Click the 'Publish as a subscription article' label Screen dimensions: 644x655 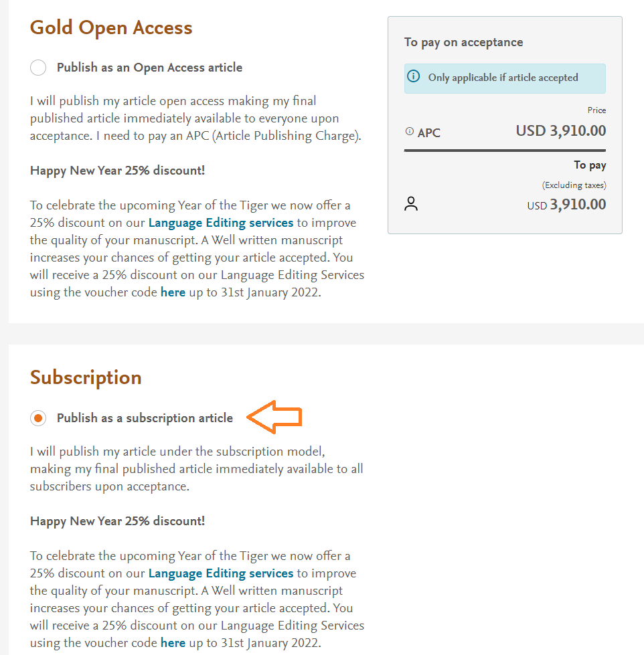145,418
